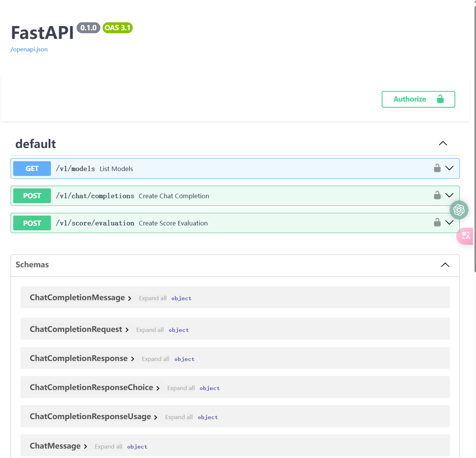Image resolution: width=476 pixels, height=458 pixels.
Task: Click the lock icon on /v1/models row
Action: [x=437, y=168]
